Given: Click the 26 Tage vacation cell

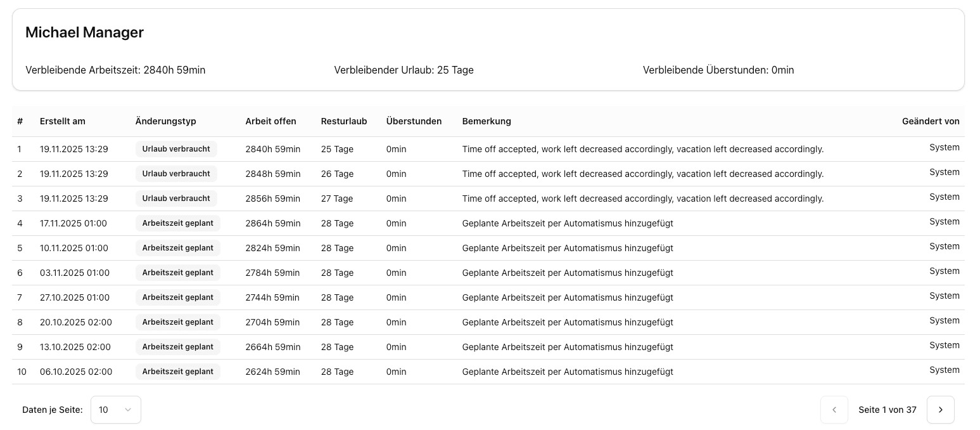Looking at the screenshot, I should coord(337,174).
